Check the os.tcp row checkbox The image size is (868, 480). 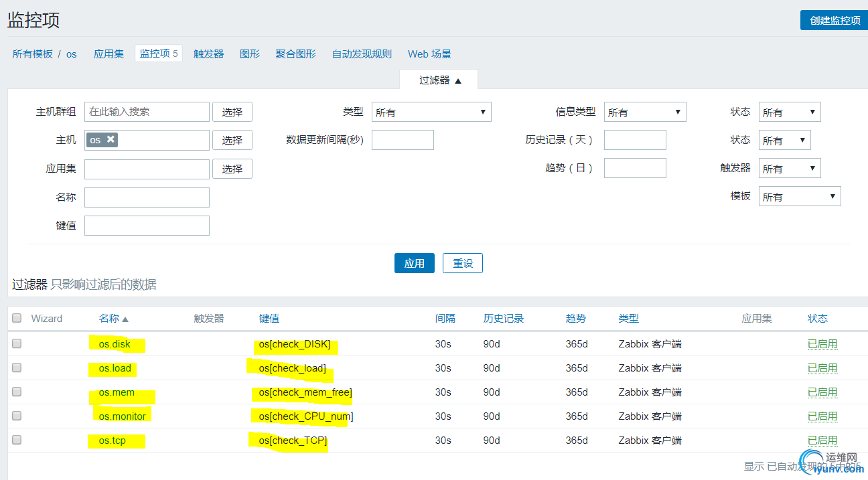[17, 440]
